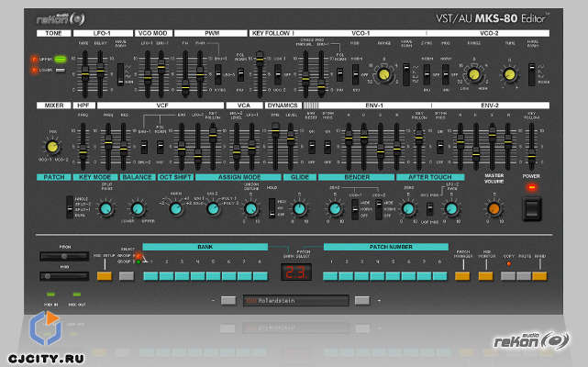
Task: Turn the Bender Sens knob
Action: 335,208
